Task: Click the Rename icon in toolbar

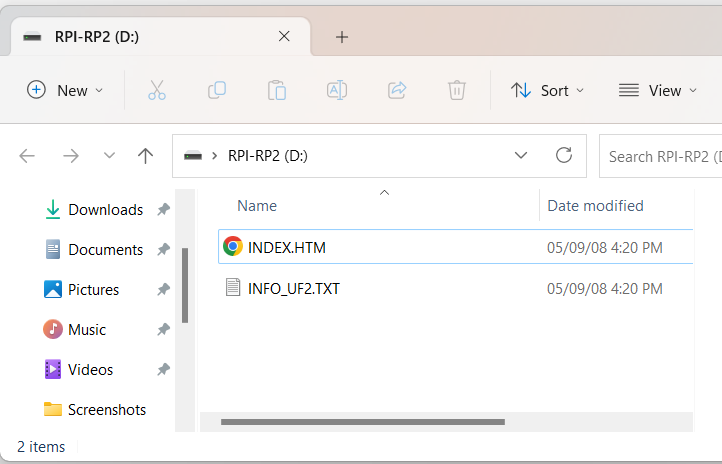Action: coord(337,90)
